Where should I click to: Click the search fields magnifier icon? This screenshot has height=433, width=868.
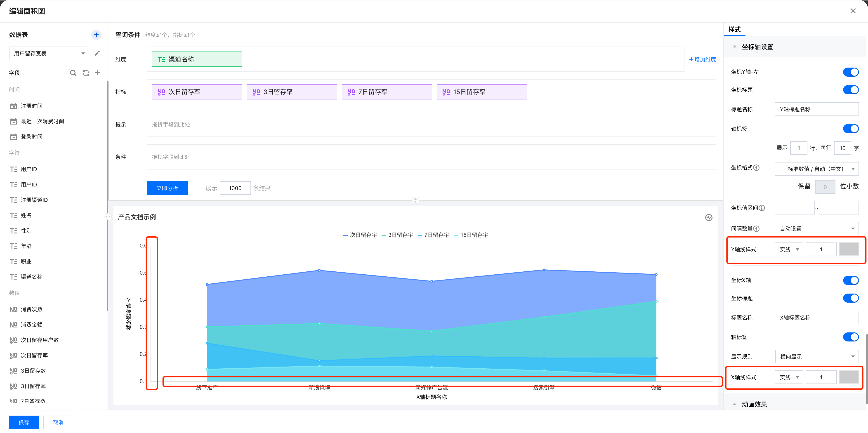73,73
